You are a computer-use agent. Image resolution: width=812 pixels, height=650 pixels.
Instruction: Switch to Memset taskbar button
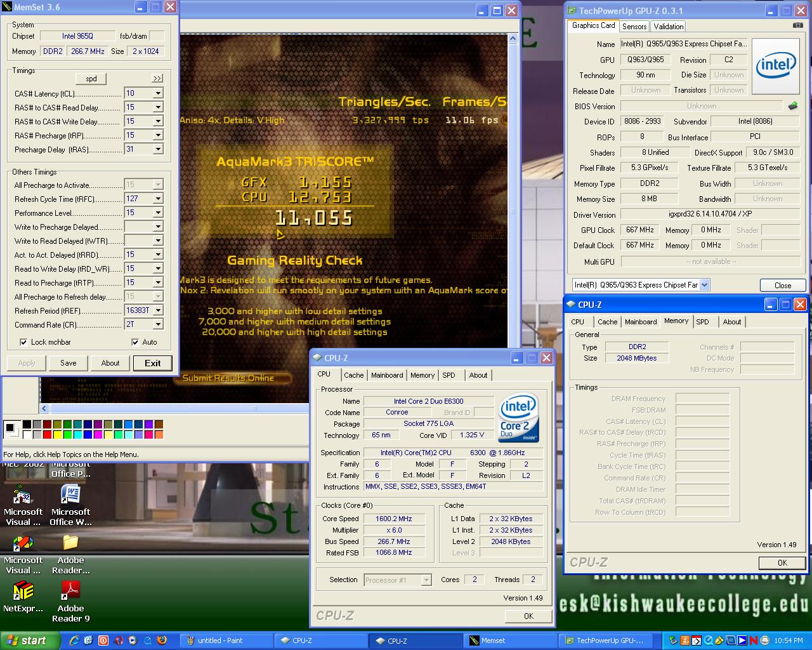click(511, 640)
